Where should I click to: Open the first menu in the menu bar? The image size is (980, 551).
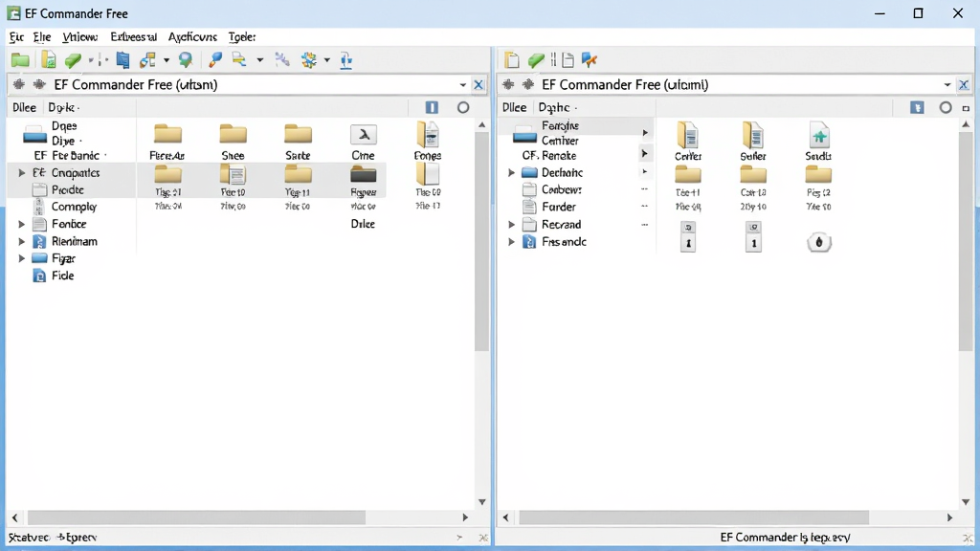(x=16, y=37)
